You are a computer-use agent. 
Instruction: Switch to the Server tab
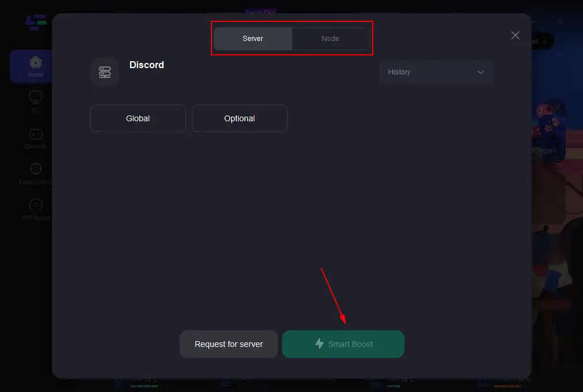pyautogui.click(x=252, y=39)
